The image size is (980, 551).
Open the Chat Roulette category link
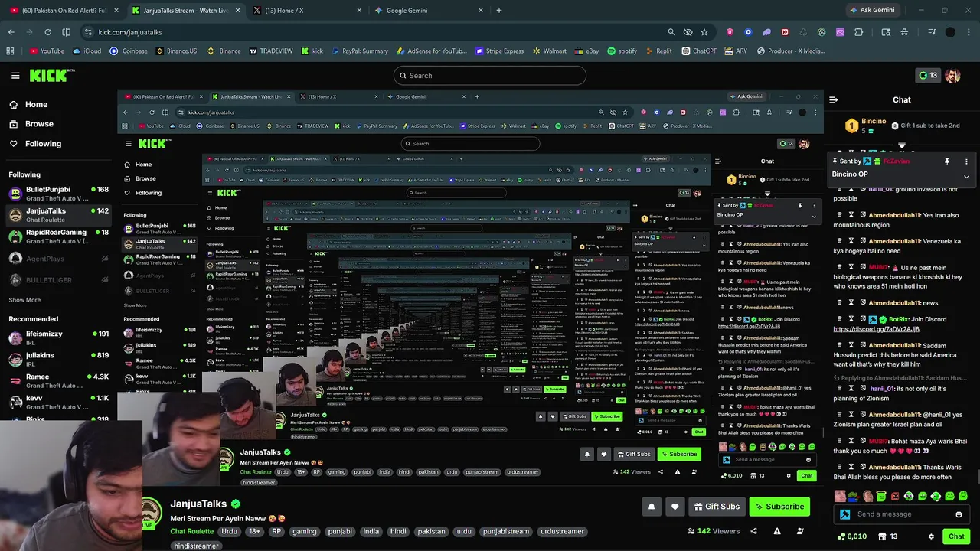(192, 532)
